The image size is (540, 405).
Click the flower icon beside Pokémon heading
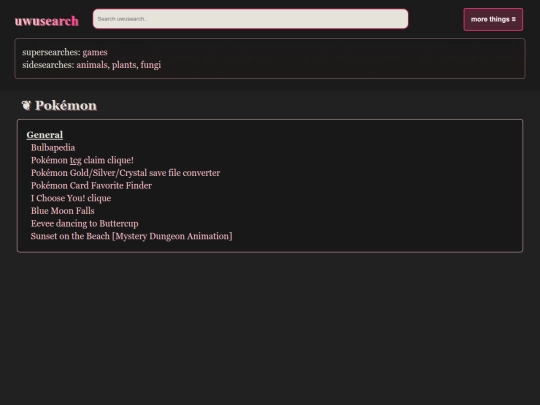click(26, 105)
